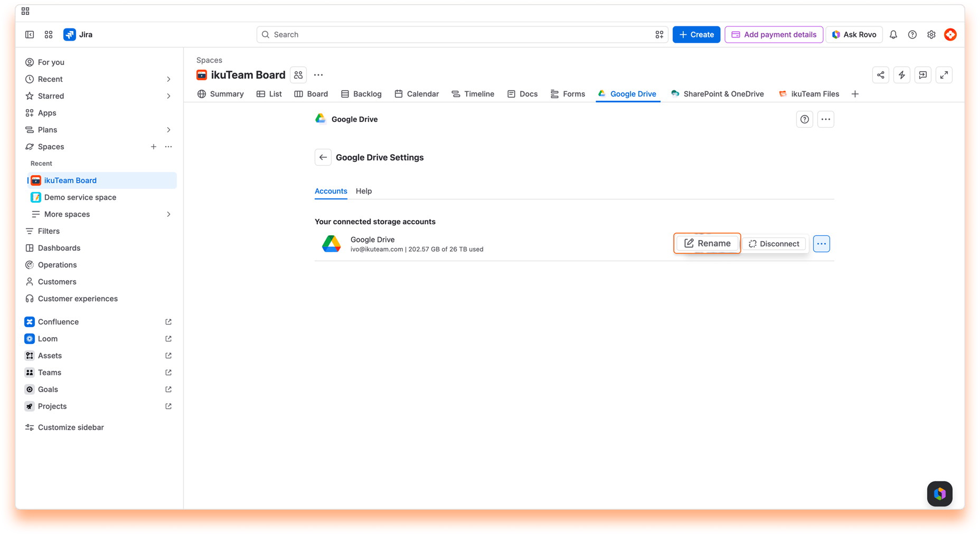980x535 pixels.
Task: Open the help question mark in top bar
Action: coord(912,34)
